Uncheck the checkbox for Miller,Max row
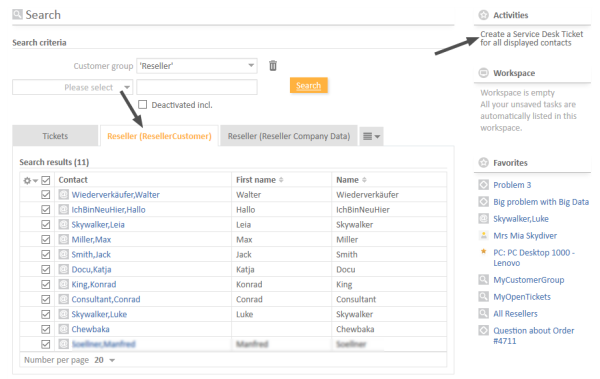Screen dimensions: 600x379 [46, 240]
